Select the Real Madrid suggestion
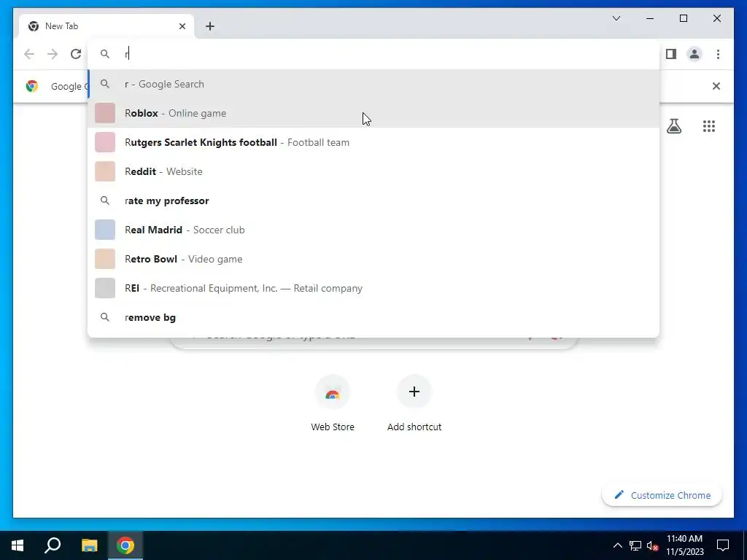The width and height of the screenshot is (747, 560). (x=373, y=230)
